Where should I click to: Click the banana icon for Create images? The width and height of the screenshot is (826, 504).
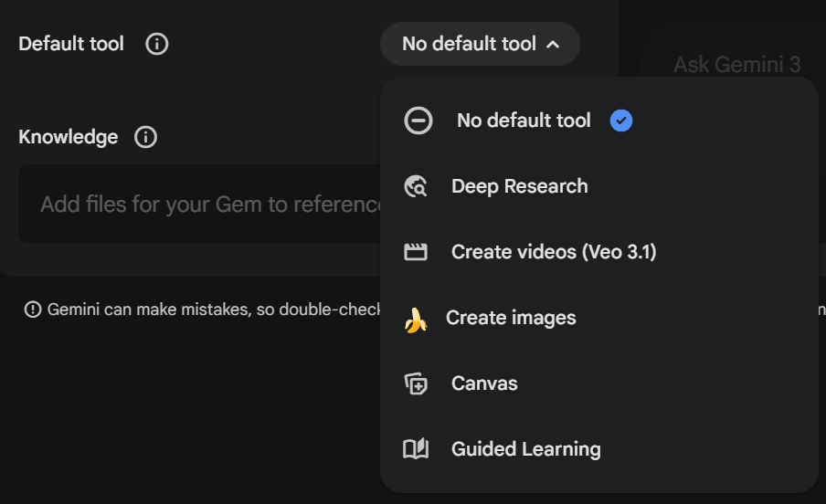415,319
